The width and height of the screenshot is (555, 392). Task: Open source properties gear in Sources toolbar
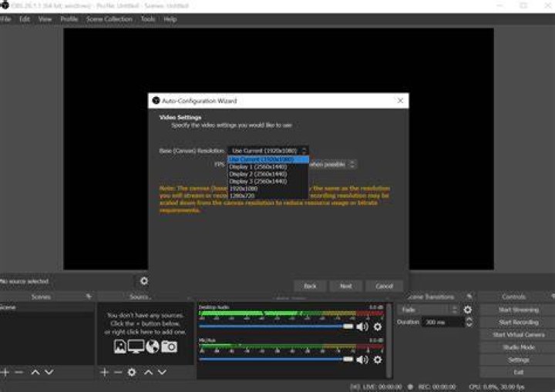click(132, 372)
